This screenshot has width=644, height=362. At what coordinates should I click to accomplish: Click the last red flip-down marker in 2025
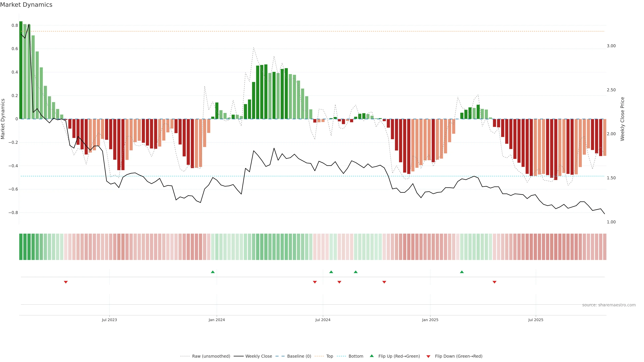click(x=494, y=282)
